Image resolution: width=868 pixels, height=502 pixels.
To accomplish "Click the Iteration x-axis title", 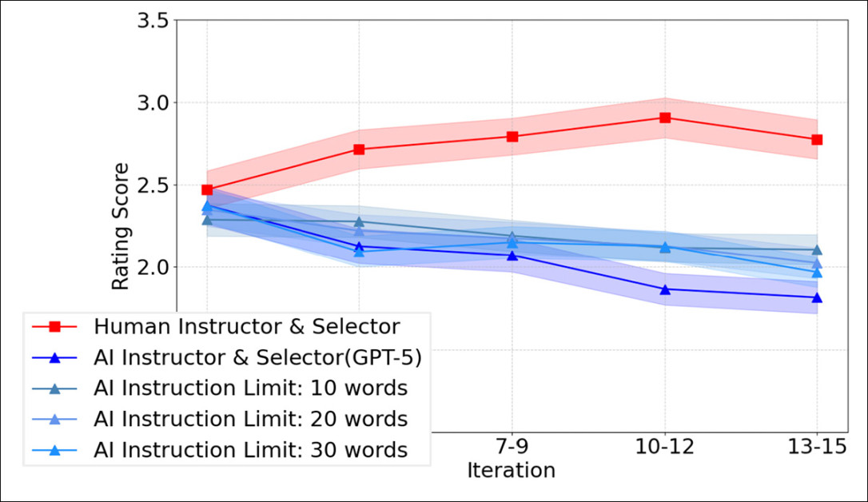I will tap(512, 470).
